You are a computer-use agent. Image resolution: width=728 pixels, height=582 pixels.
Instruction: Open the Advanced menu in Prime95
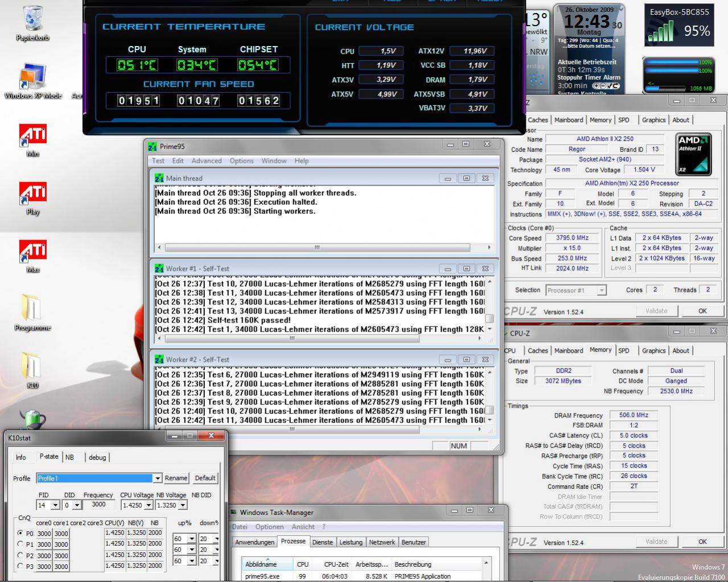[x=207, y=161]
